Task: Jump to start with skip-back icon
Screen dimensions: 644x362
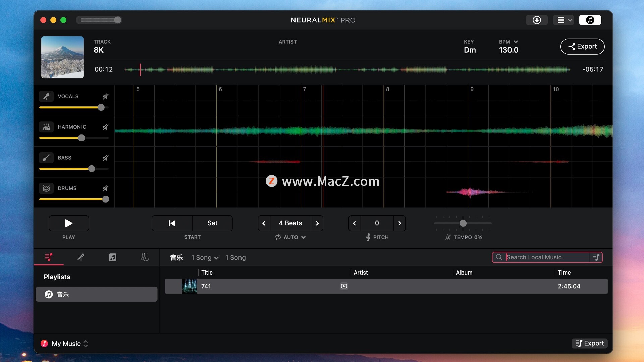Action: [x=172, y=223]
